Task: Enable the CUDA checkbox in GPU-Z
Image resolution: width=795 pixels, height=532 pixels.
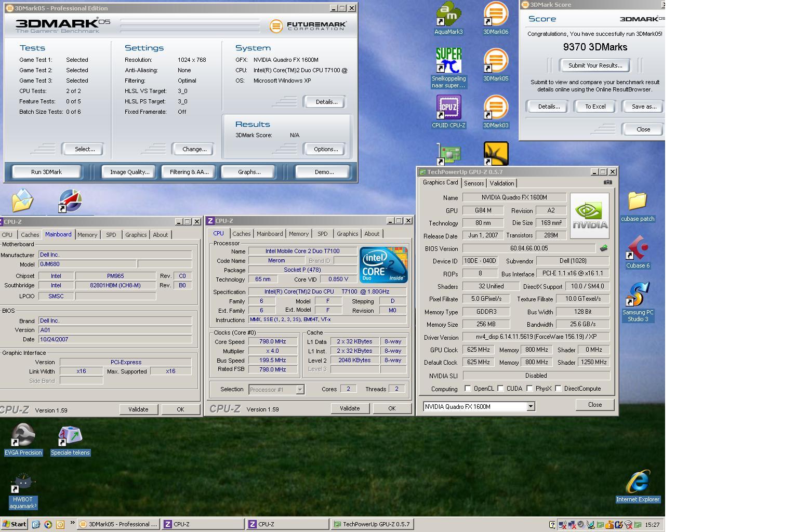Action: click(x=500, y=389)
